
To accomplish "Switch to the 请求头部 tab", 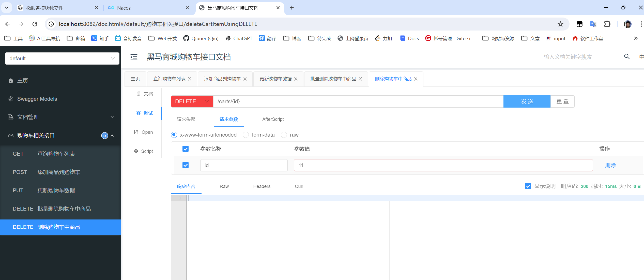I will (x=186, y=119).
